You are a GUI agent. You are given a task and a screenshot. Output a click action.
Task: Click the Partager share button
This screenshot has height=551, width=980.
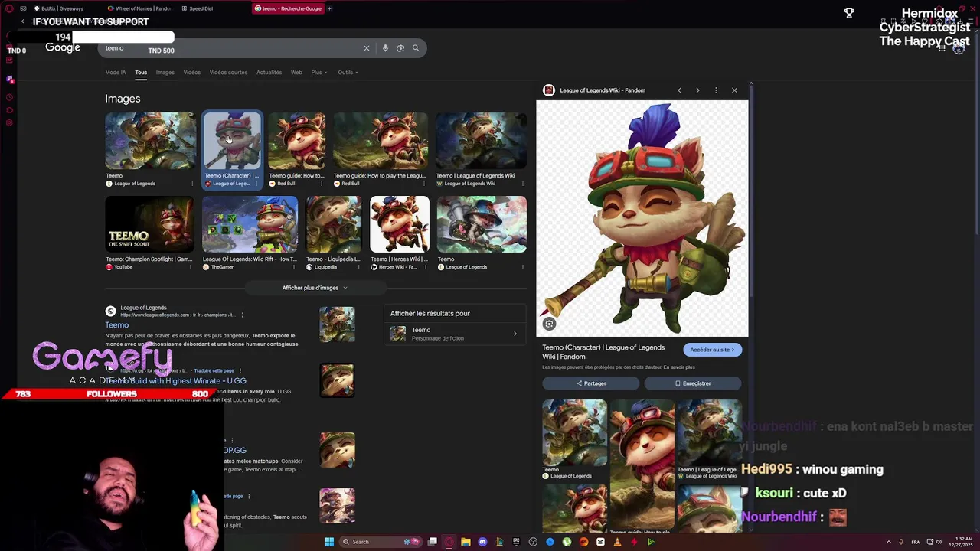pyautogui.click(x=591, y=383)
